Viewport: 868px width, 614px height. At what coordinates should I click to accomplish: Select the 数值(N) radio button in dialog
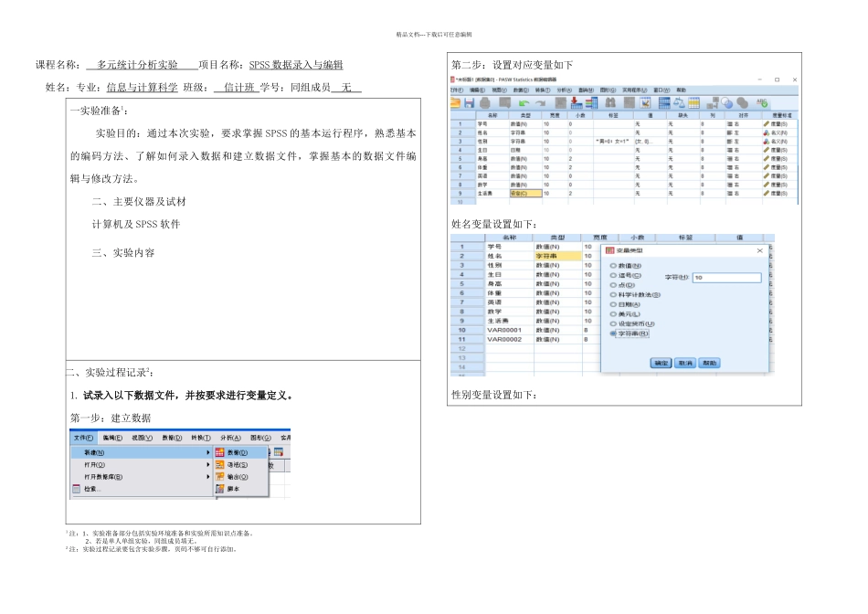(613, 266)
